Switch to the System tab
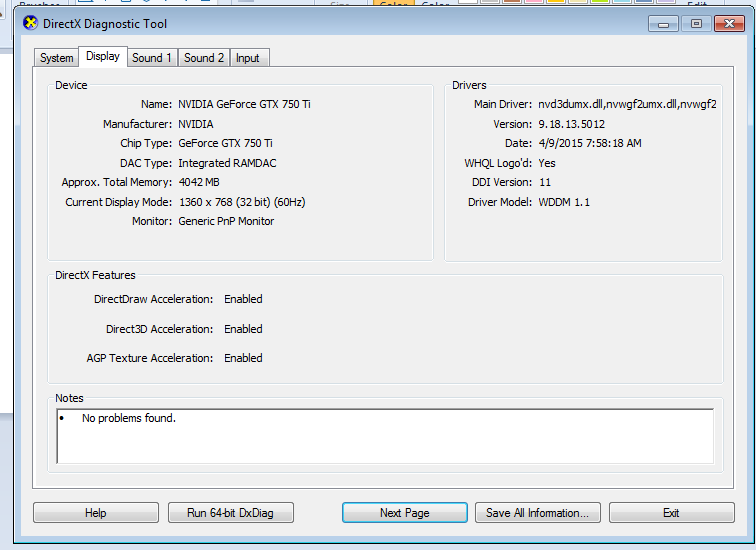The width and height of the screenshot is (756, 550). click(56, 58)
